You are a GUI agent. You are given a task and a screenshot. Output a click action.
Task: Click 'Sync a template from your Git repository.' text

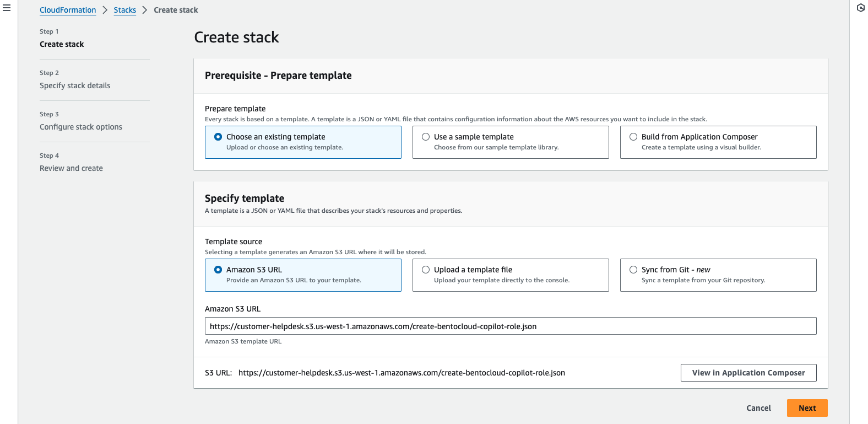point(703,280)
